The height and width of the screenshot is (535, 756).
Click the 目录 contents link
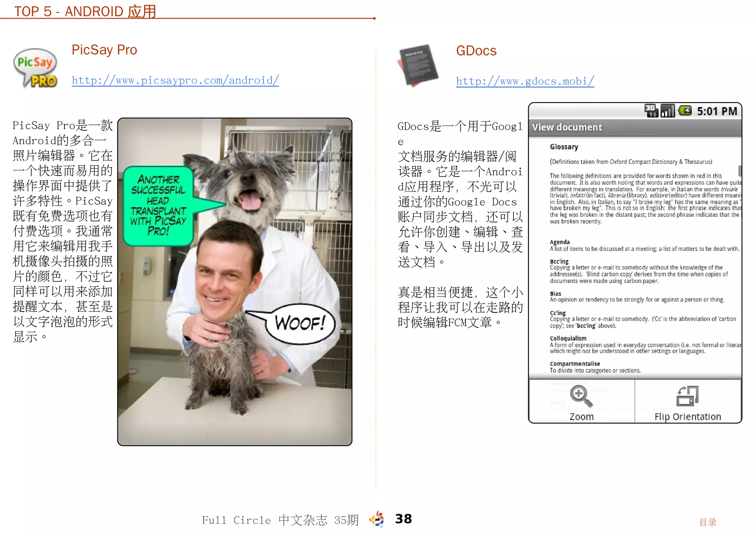point(708,522)
